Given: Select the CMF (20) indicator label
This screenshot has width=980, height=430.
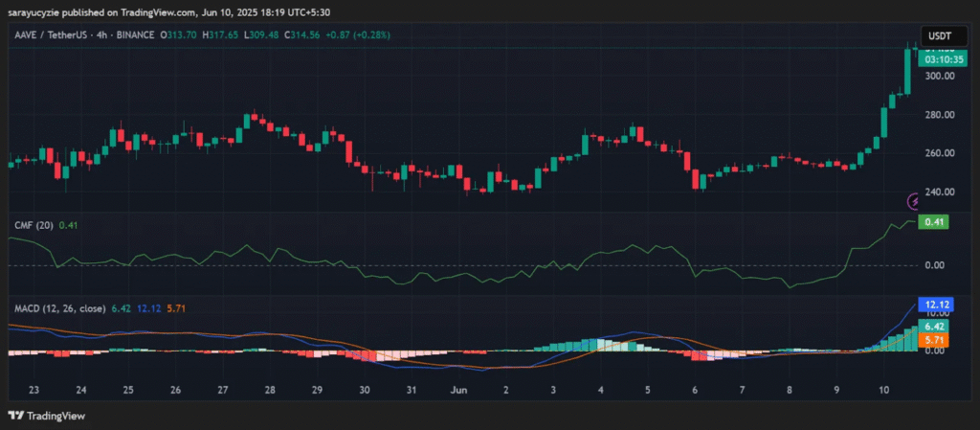Looking at the screenshot, I should pos(31,225).
